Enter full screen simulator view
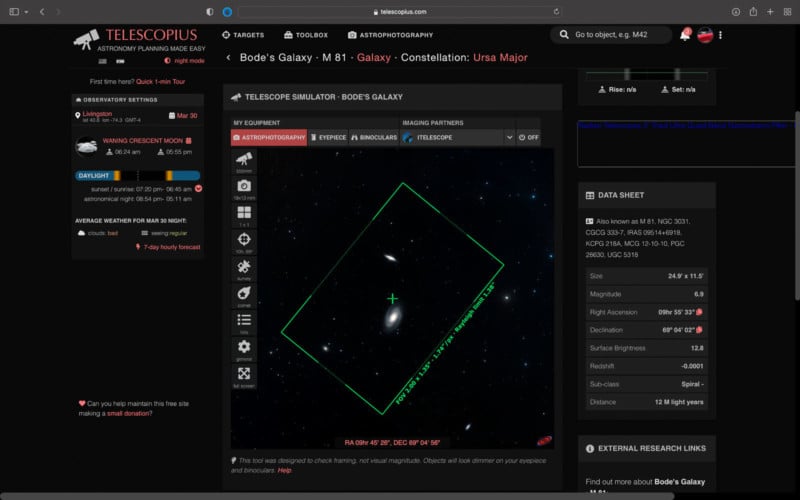This screenshot has width=800, height=500. pos(244,374)
